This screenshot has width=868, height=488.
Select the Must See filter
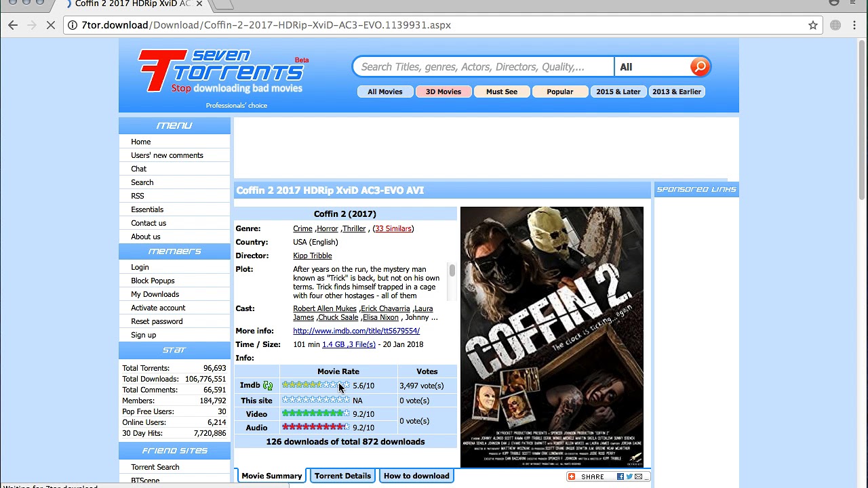502,91
